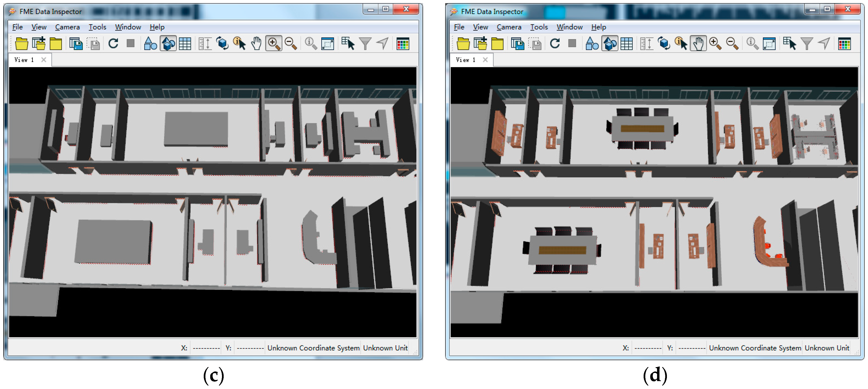Screen dimensions: 868x389
Task: Toggle table view grid button in left window
Action: pos(185,44)
